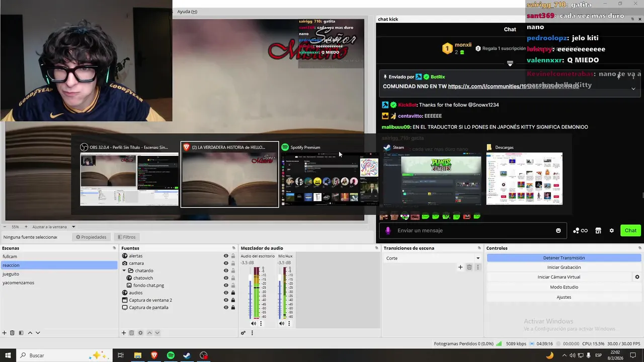Viewport: 644px width, 362px height.
Task: Hide the chatovich source
Action: point(226,278)
